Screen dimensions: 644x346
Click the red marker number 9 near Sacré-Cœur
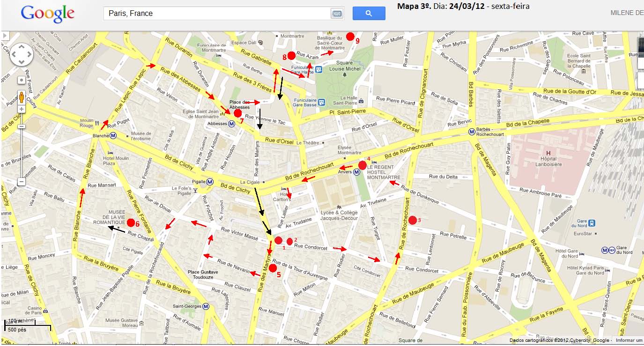[x=350, y=37]
